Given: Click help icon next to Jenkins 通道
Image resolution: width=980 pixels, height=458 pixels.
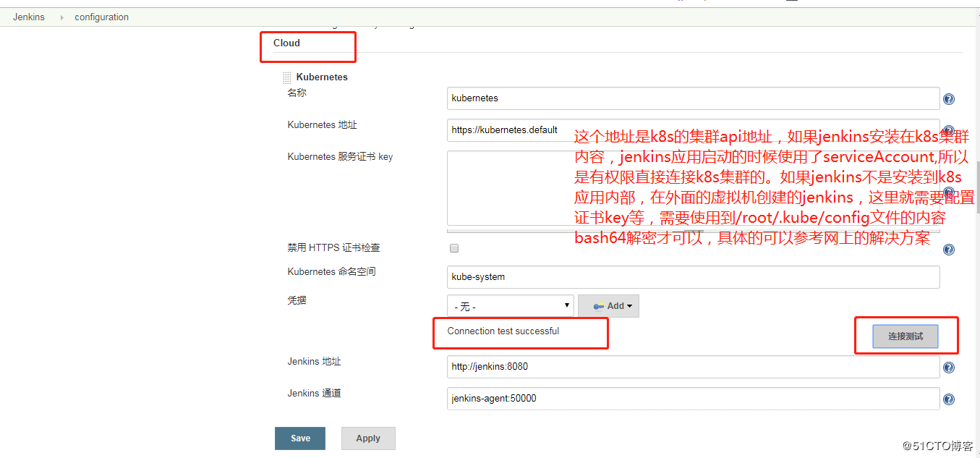Looking at the screenshot, I should click(948, 399).
